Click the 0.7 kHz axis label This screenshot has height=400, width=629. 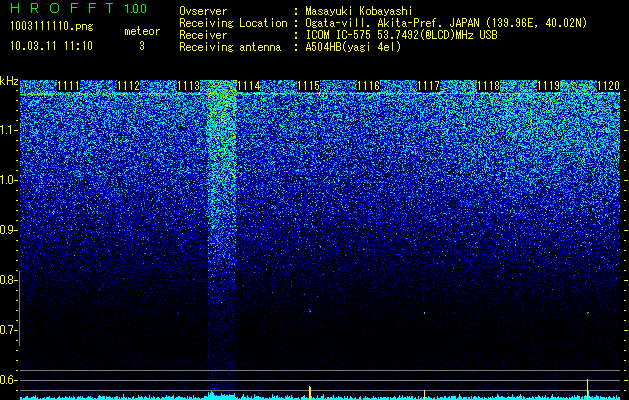(x=8, y=330)
